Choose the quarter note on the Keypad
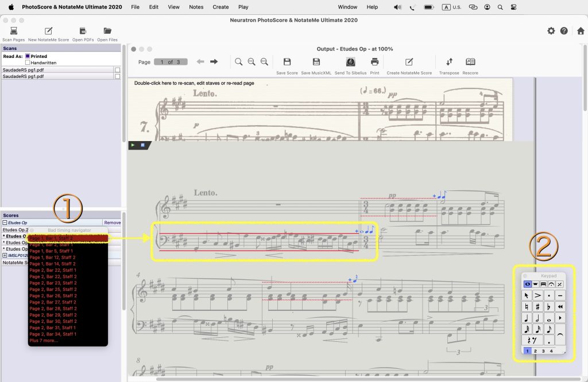Screen dimensions: 588x382 (527, 318)
